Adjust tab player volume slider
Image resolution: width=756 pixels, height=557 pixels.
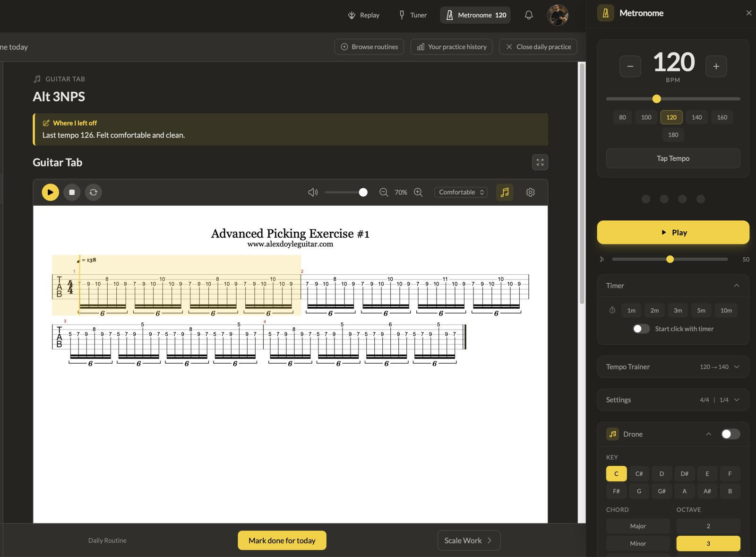pyautogui.click(x=346, y=192)
